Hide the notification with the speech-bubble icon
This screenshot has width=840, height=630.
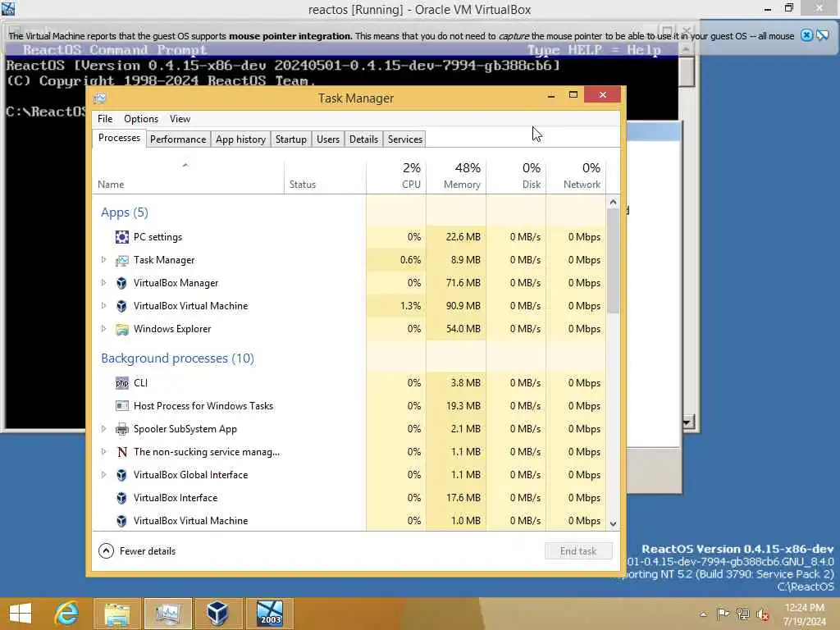pos(823,36)
